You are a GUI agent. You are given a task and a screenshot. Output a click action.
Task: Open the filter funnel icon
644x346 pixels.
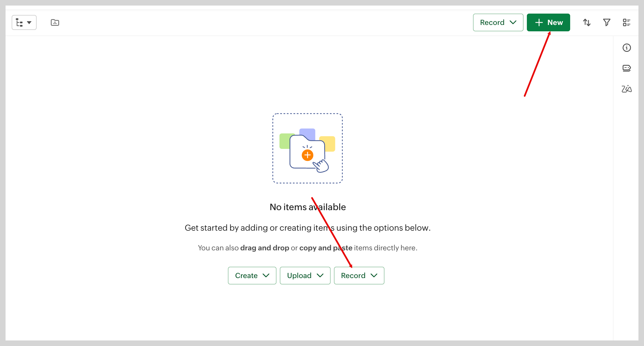pyautogui.click(x=607, y=22)
